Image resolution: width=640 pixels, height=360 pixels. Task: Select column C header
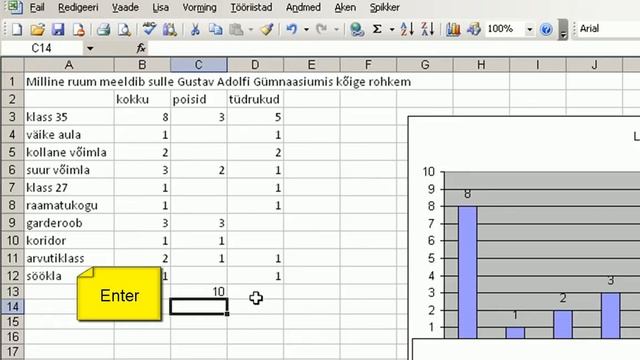198,65
